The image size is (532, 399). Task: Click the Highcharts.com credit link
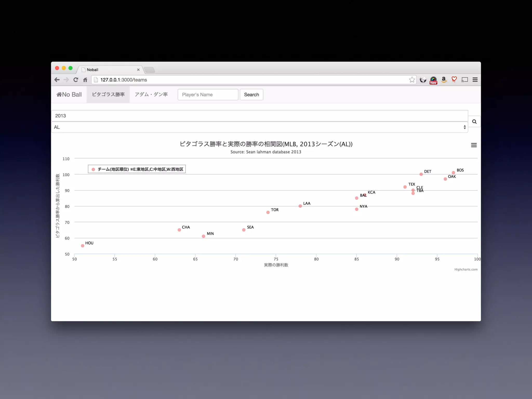point(466,269)
